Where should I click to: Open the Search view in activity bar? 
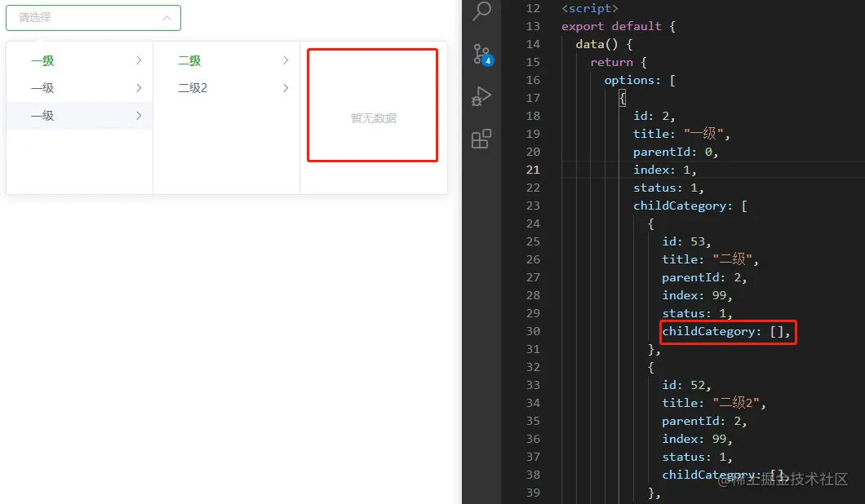point(481,10)
